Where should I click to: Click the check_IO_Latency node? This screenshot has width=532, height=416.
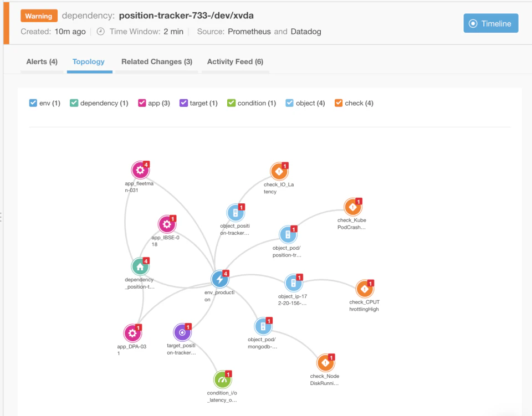[x=279, y=172]
